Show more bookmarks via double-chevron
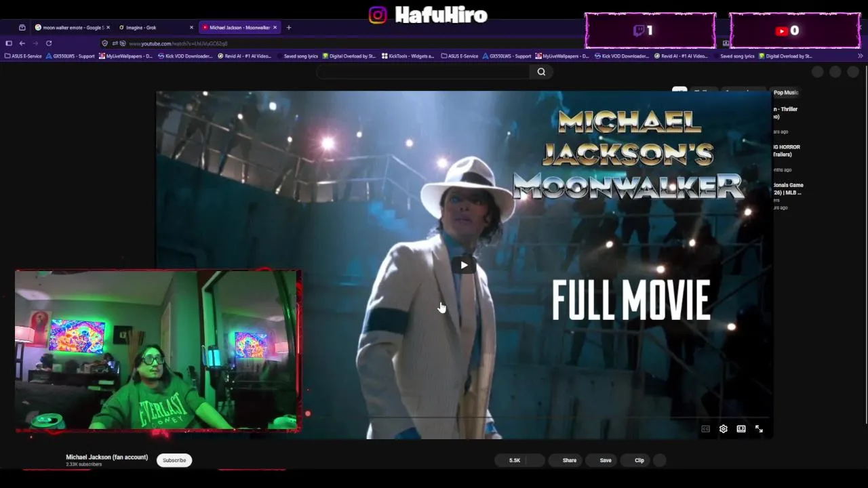The image size is (868, 488). click(x=861, y=56)
